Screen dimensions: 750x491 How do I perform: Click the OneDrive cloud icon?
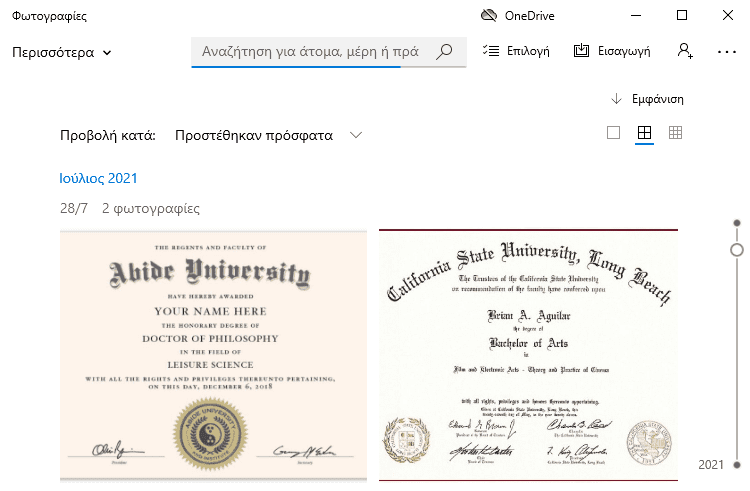(x=489, y=15)
